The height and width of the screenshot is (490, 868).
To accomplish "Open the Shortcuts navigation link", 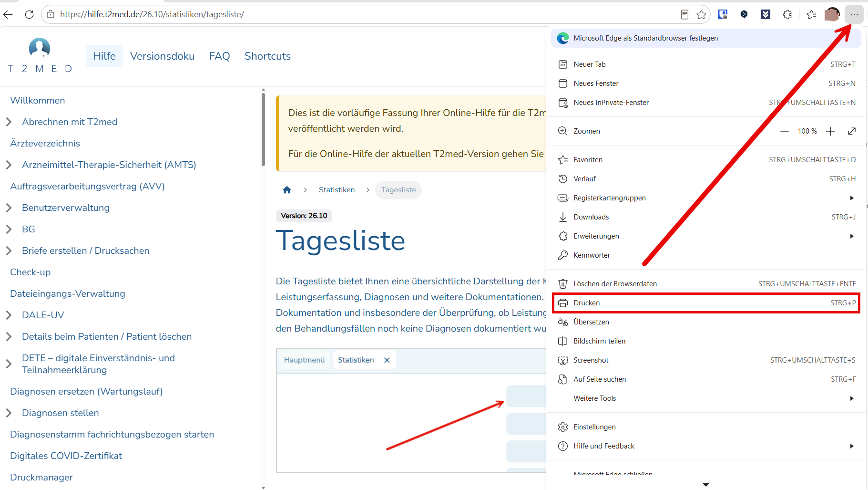I will pyautogui.click(x=267, y=56).
